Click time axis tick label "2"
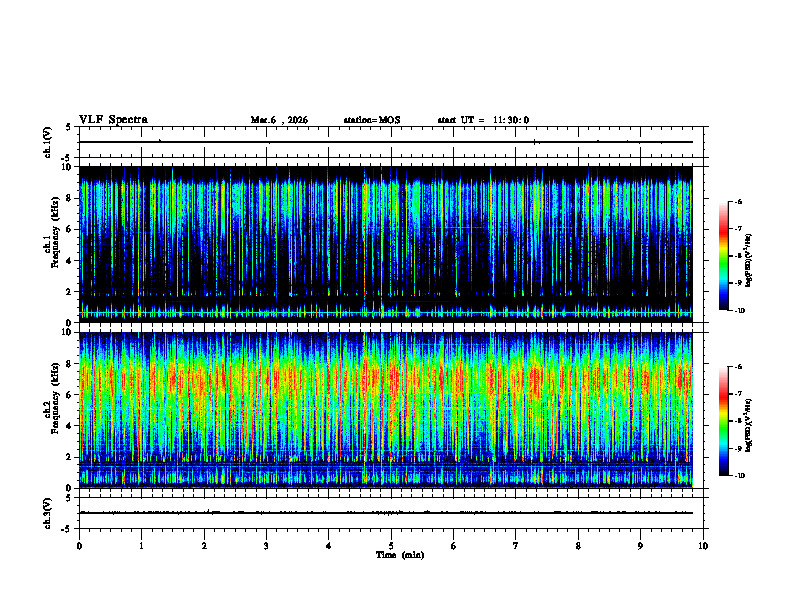Screen dimensions: 792x612 [204, 546]
